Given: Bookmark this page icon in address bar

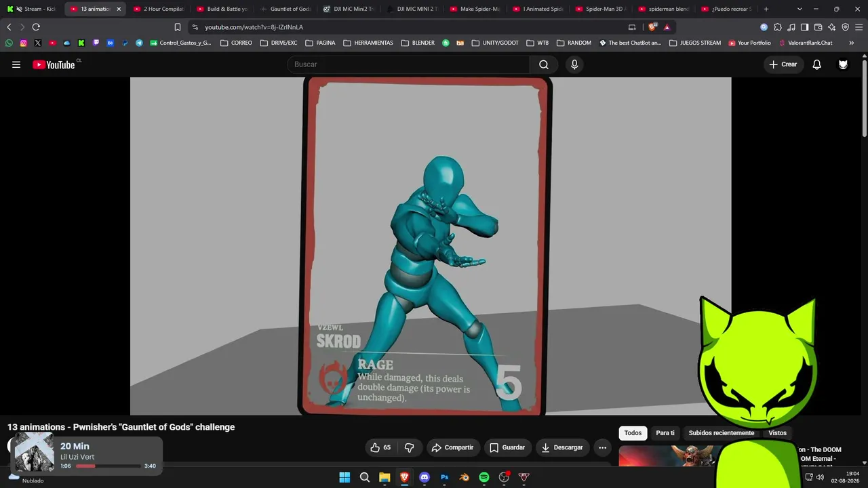Looking at the screenshot, I should click(178, 27).
